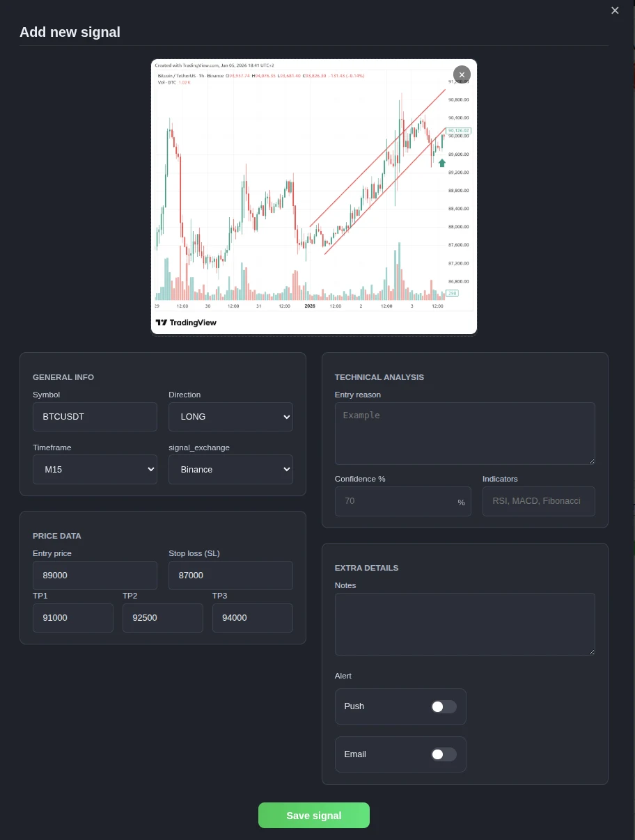Click the green buy arrow marker on the chart

(442, 162)
